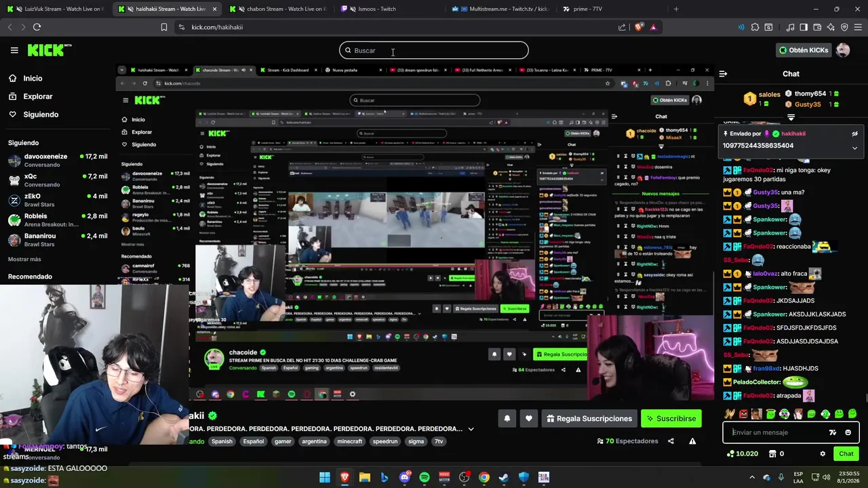The width and height of the screenshot is (868, 488).
Task: Click the 10.020 channel points balance
Action: (742, 454)
